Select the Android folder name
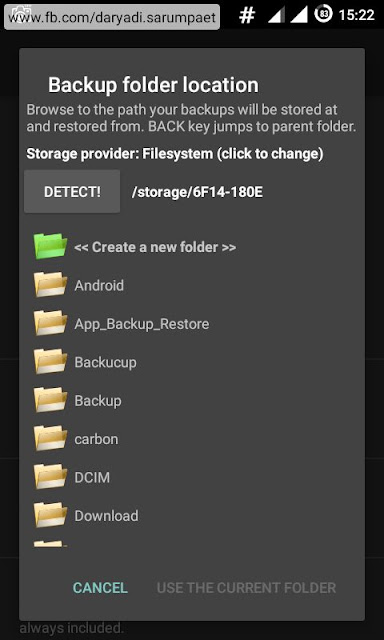Image resolution: width=384 pixels, height=640 pixels. coord(99,285)
